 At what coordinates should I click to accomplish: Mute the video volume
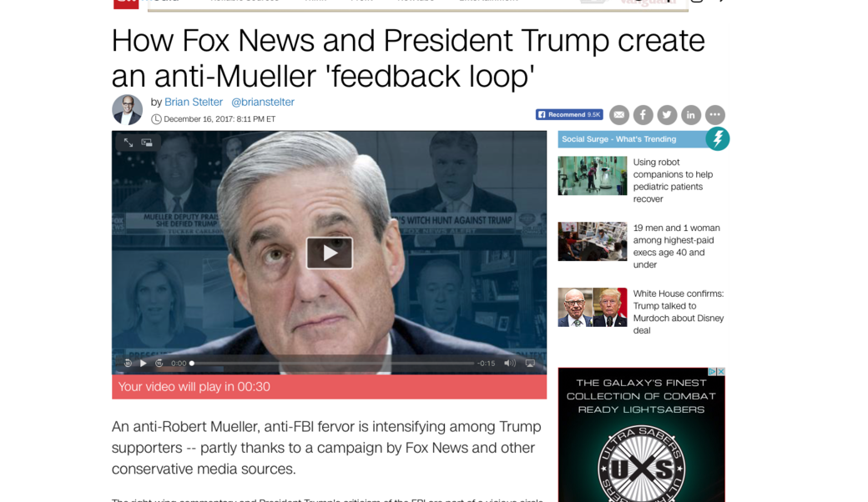click(510, 364)
